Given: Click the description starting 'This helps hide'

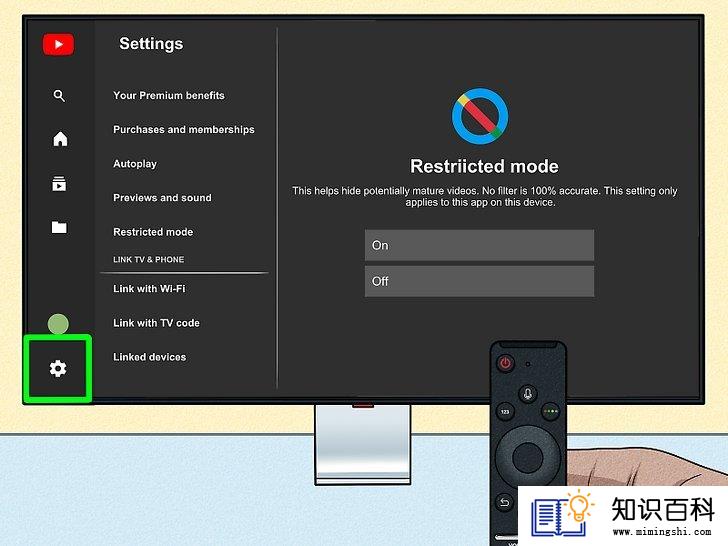Looking at the screenshot, I should (484, 196).
